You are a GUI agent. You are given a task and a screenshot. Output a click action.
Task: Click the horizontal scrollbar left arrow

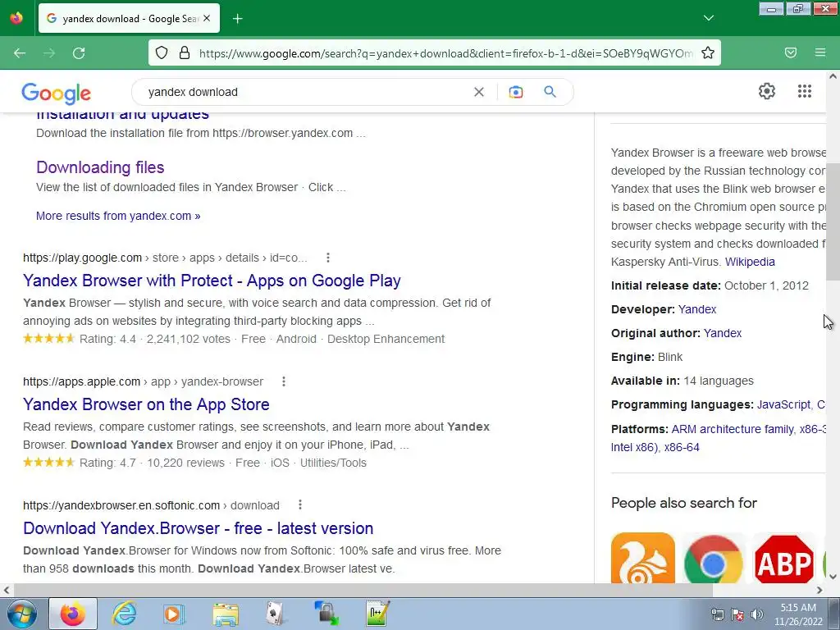[7, 590]
